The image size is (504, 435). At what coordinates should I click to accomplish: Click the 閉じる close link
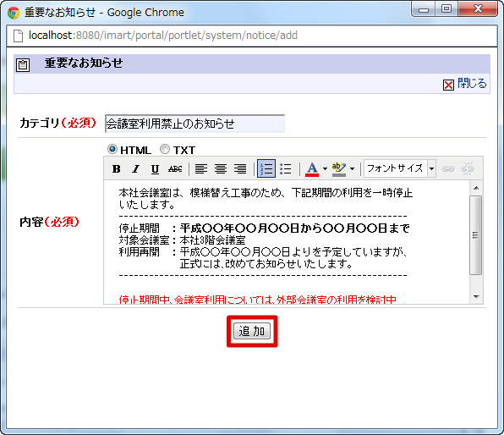point(472,83)
